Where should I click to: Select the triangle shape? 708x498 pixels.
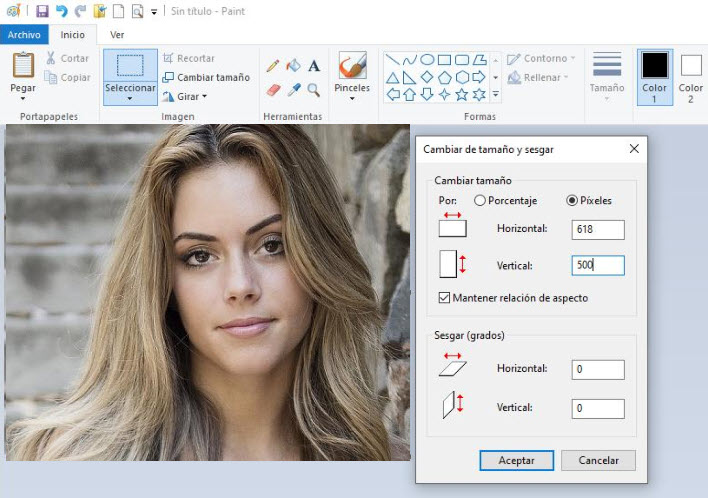coord(392,78)
